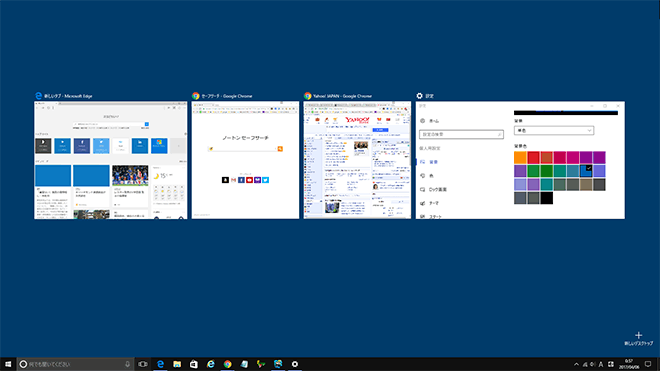Launch the Store app from taskbar
The image size is (660, 371).
(194, 364)
